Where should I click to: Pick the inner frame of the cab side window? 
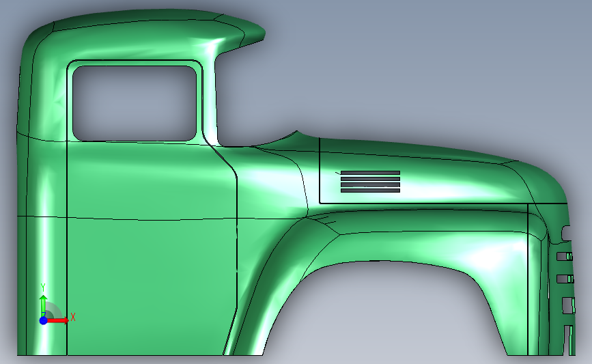click(135, 103)
